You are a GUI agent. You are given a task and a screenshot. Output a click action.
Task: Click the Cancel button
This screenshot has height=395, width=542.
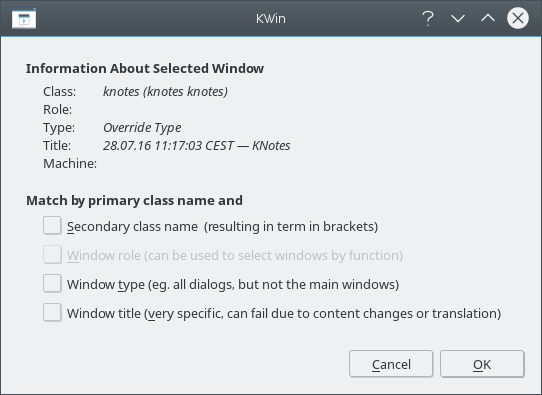coord(391,364)
